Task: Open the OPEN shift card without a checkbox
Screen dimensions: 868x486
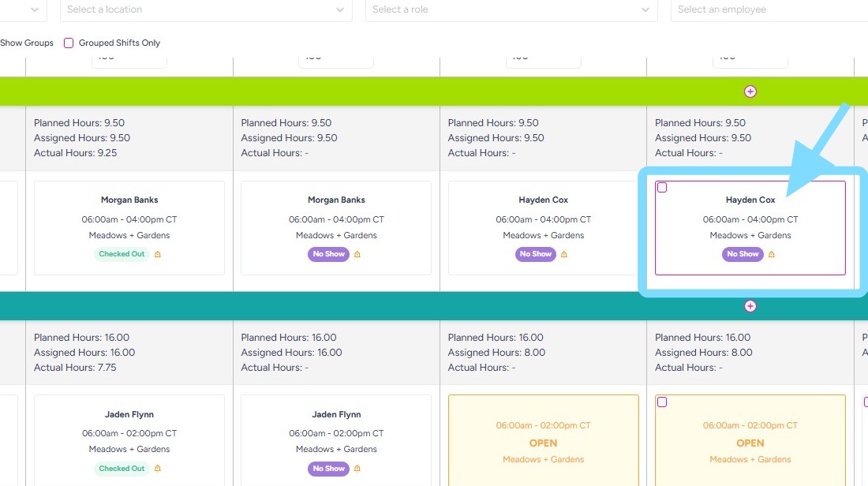Action: coord(543,443)
